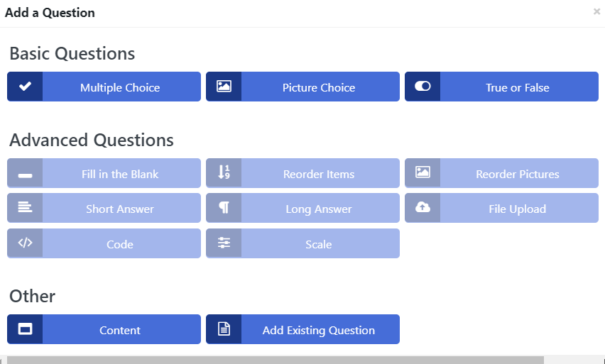Click the document icon for Add Existing Question

pyautogui.click(x=224, y=329)
